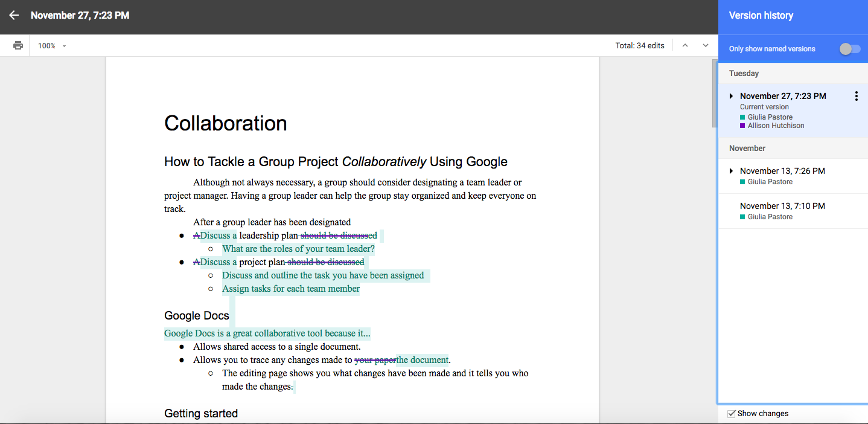This screenshot has width=868, height=424.
Task: Jump to next edit with down chevron
Action: click(x=705, y=45)
